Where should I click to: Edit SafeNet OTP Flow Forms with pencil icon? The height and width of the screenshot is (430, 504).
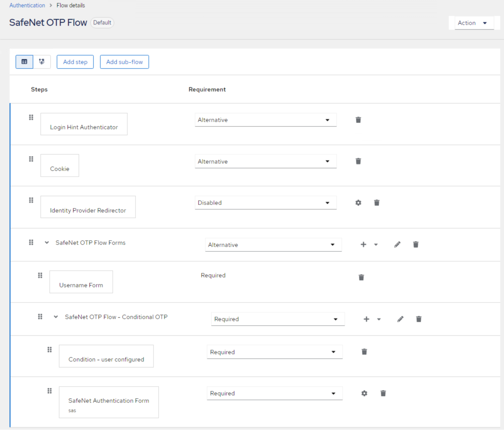tap(397, 245)
